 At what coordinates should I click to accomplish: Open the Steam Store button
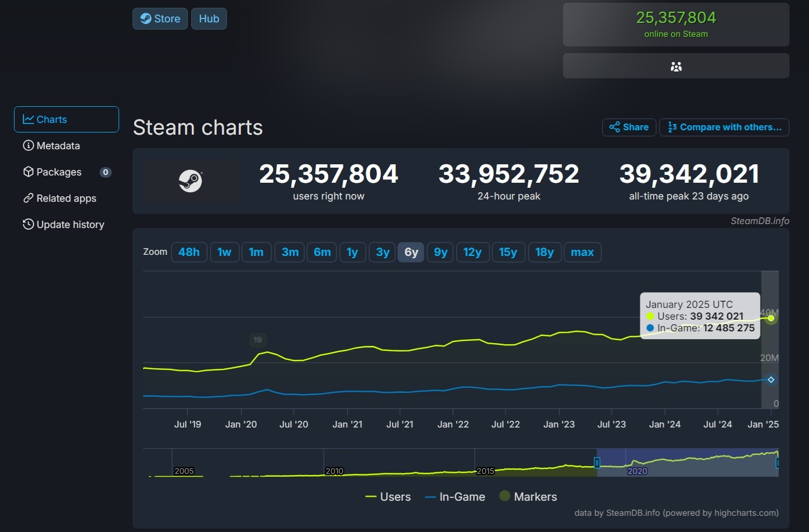coord(160,19)
